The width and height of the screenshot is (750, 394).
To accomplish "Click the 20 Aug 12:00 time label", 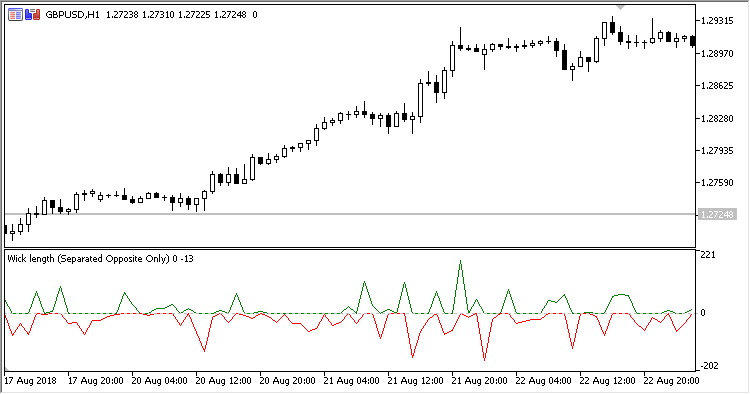I will (223, 381).
